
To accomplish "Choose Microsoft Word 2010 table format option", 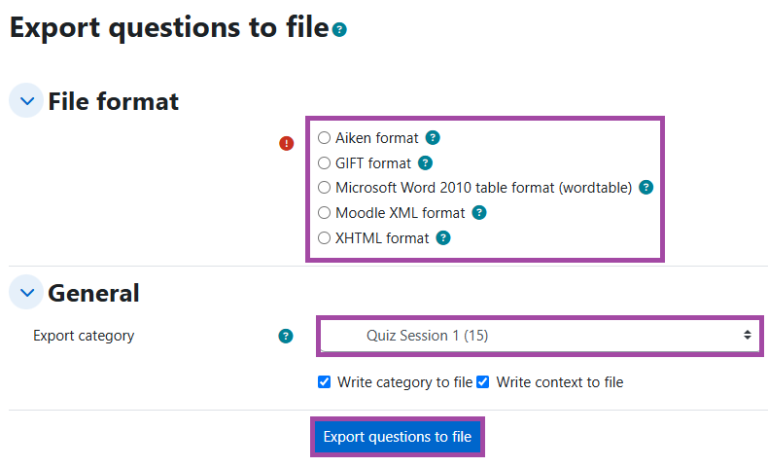I will pos(324,187).
